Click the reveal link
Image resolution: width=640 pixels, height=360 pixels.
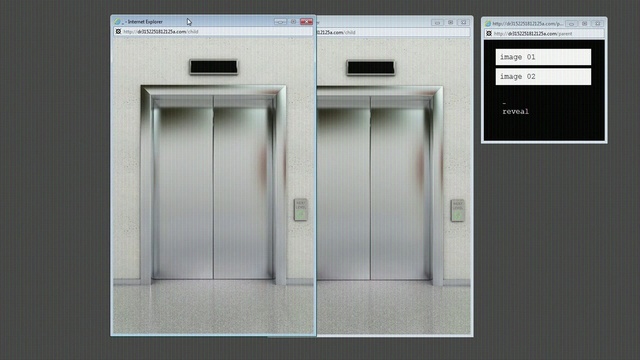click(x=516, y=111)
